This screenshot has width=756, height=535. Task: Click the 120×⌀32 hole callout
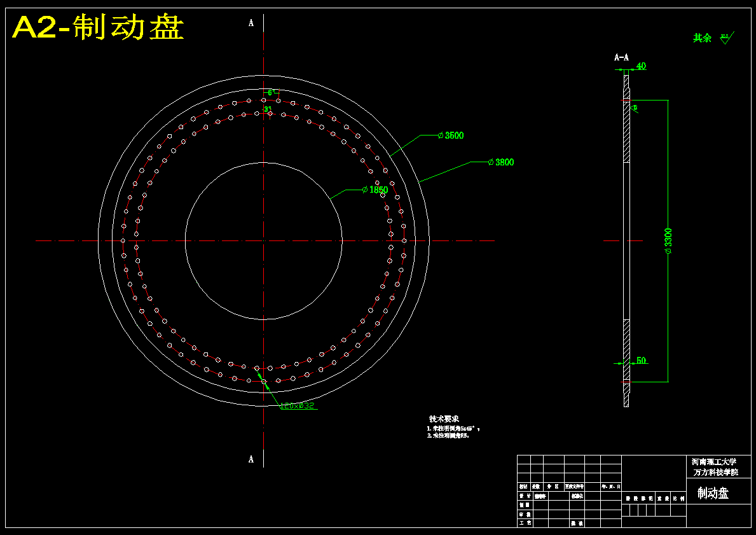click(297, 406)
